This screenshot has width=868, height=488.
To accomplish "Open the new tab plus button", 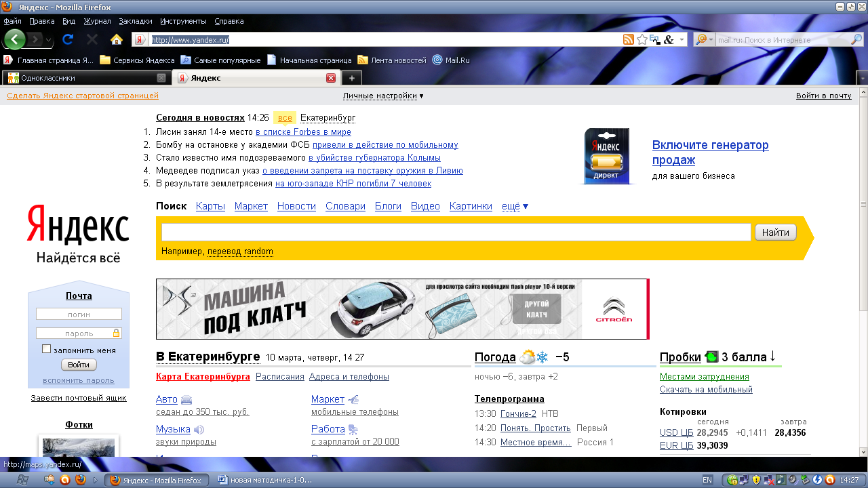I will click(x=351, y=78).
